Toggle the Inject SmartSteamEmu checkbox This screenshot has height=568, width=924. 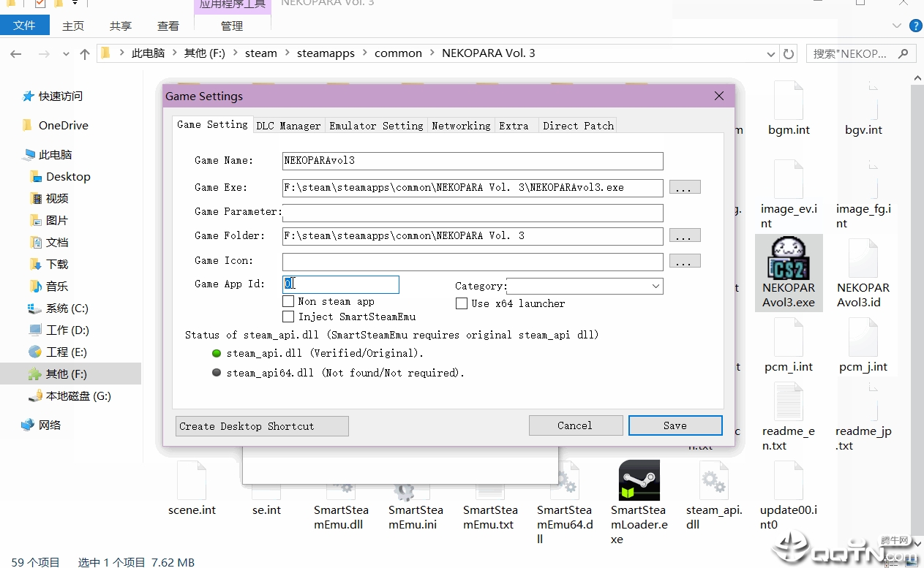click(x=288, y=317)
